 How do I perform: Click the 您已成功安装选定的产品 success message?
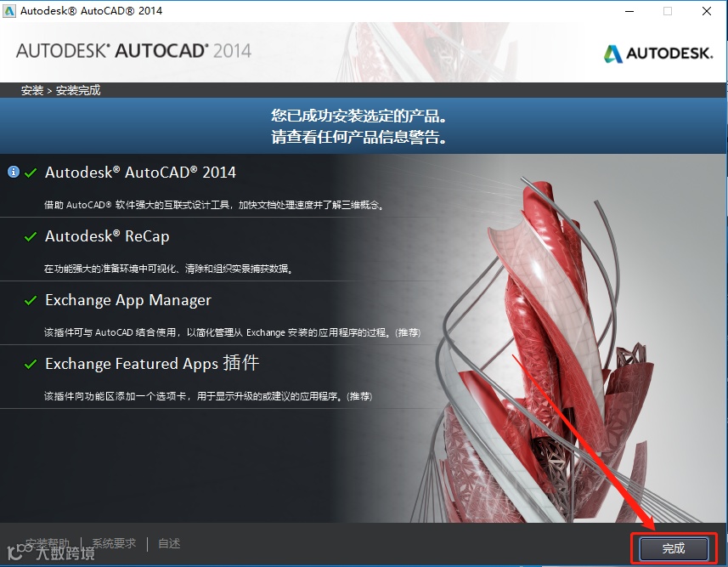point(358,116)
